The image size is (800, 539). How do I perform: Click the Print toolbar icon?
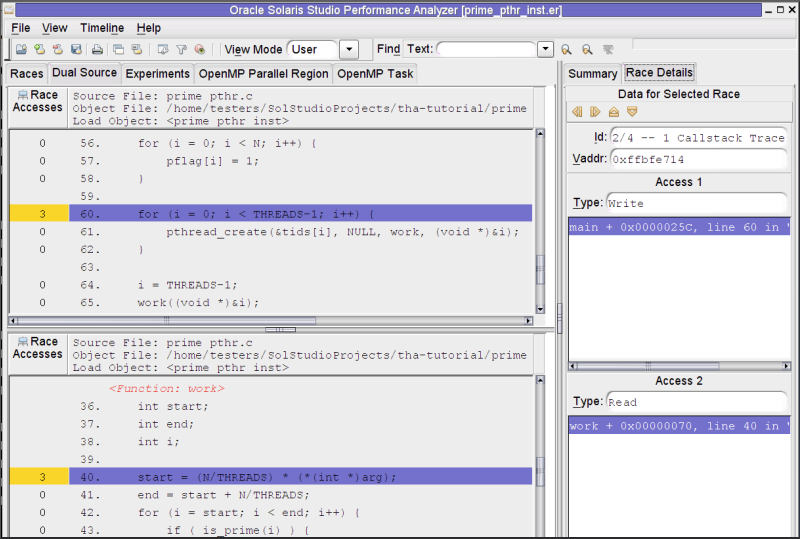coord(97,50)
